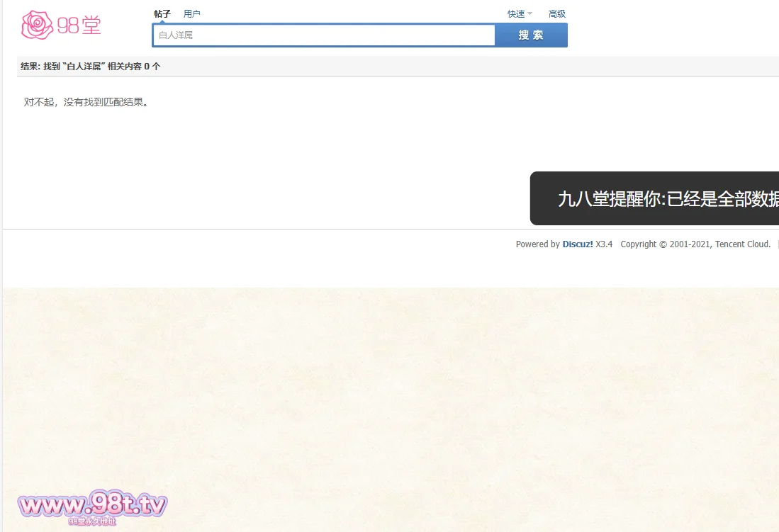Switch to the 用户 search tab
The image size is (779, 532).
(x=192, y=14)
